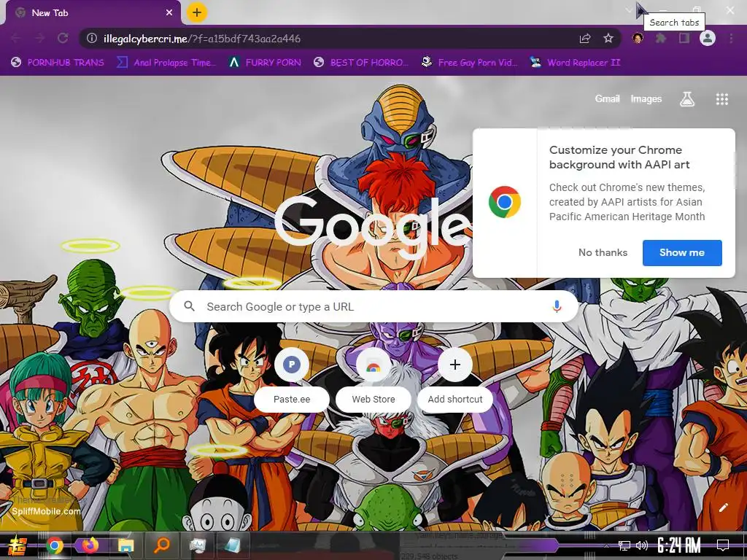Open the Free Gay Porn Vid... bookmark
The height and width of the screenshot is (560, 747).
pos(469,63)
